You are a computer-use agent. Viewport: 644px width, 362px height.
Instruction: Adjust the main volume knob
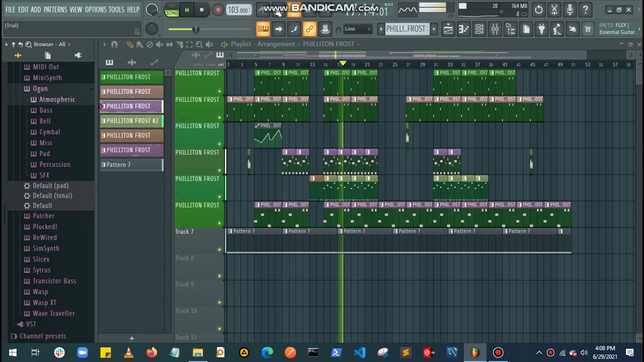pos(151,10)
